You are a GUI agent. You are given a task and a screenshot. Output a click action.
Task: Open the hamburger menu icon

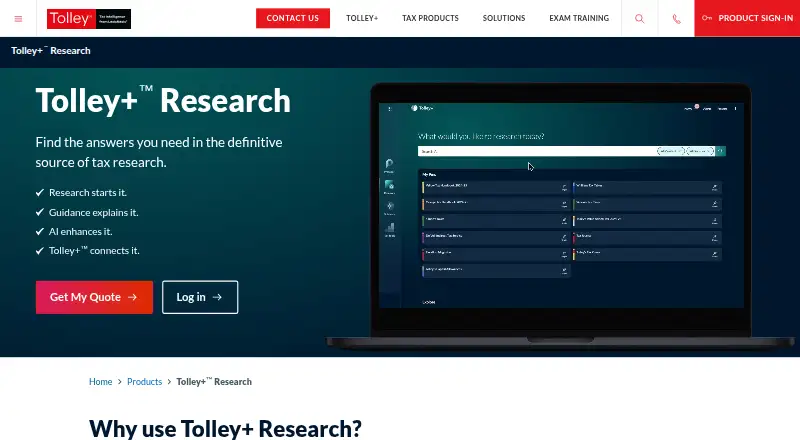pos(18,19)
